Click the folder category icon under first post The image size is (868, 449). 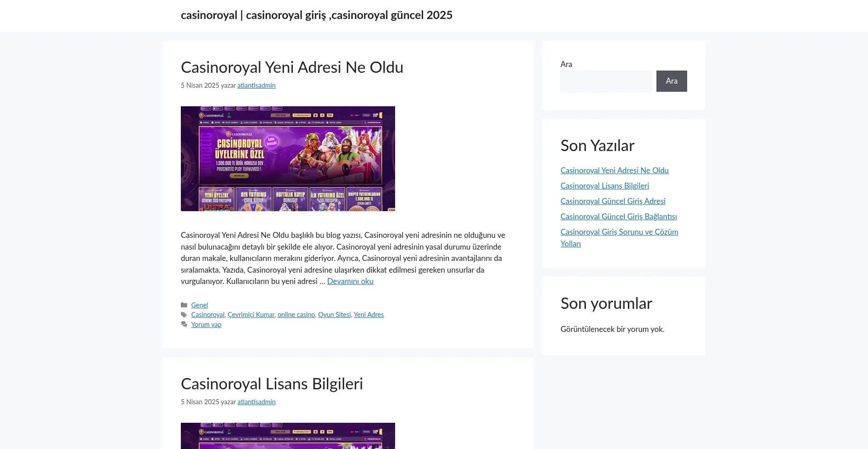(184, 305)
